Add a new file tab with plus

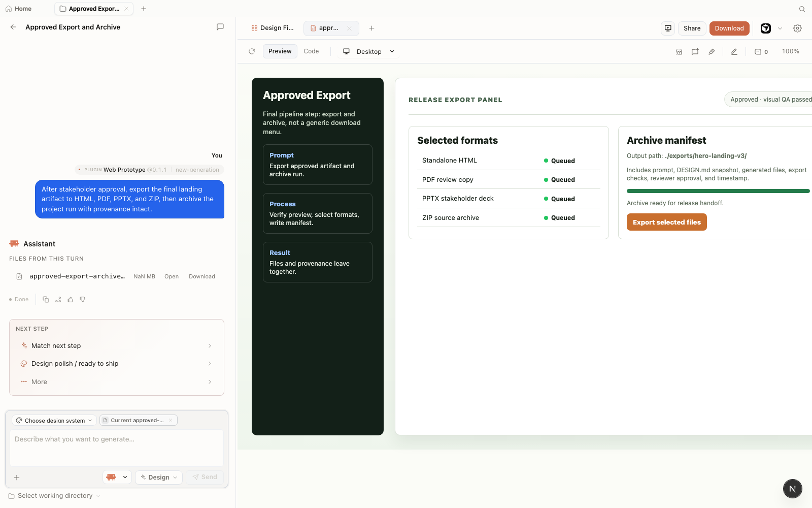[371, 28]
